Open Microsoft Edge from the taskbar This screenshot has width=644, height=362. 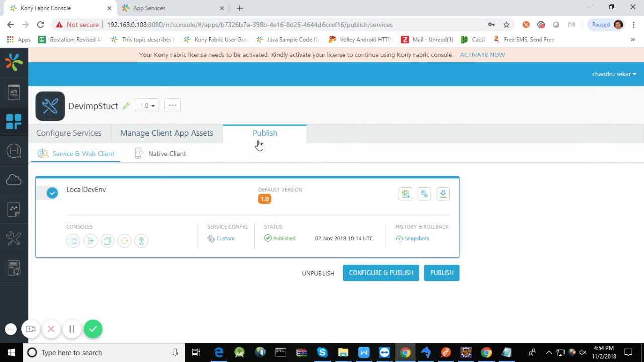pyautogui.click(x=219, y=353)
